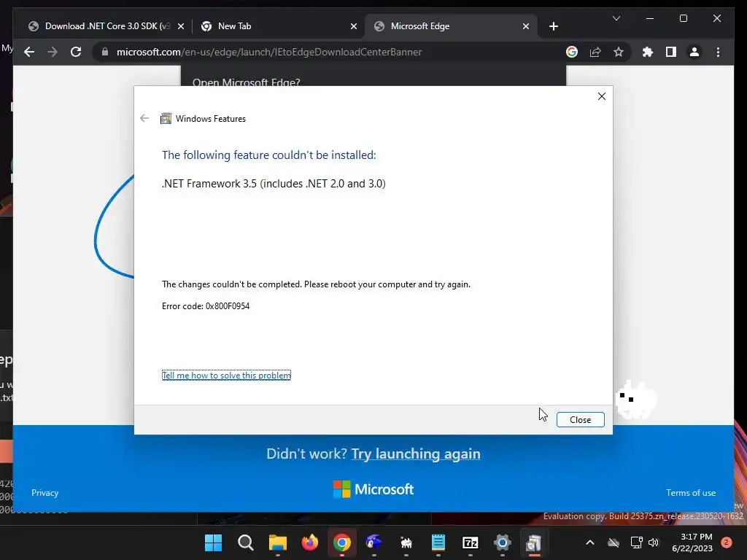
Task: Go back in Chrome browser
Action: 29,52
